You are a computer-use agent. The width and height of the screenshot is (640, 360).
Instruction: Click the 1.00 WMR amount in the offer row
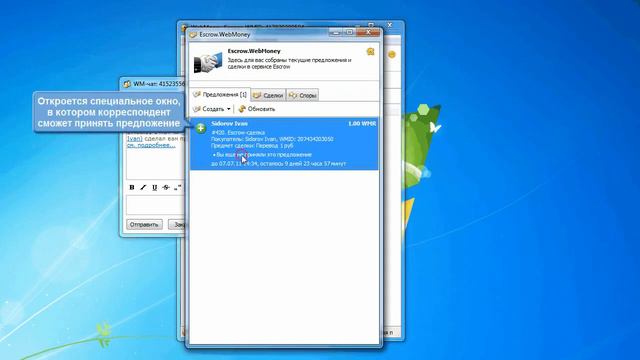coord(362,123)
